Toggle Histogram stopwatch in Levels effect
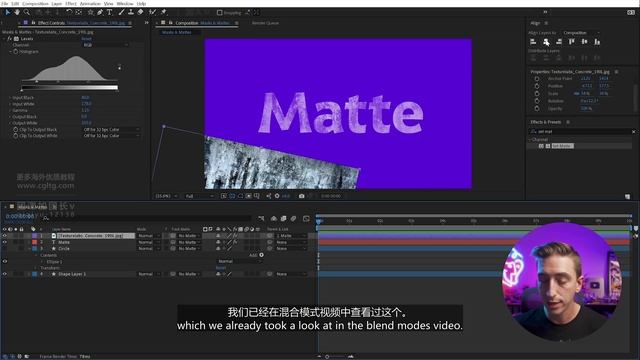 tap(16, 52)
